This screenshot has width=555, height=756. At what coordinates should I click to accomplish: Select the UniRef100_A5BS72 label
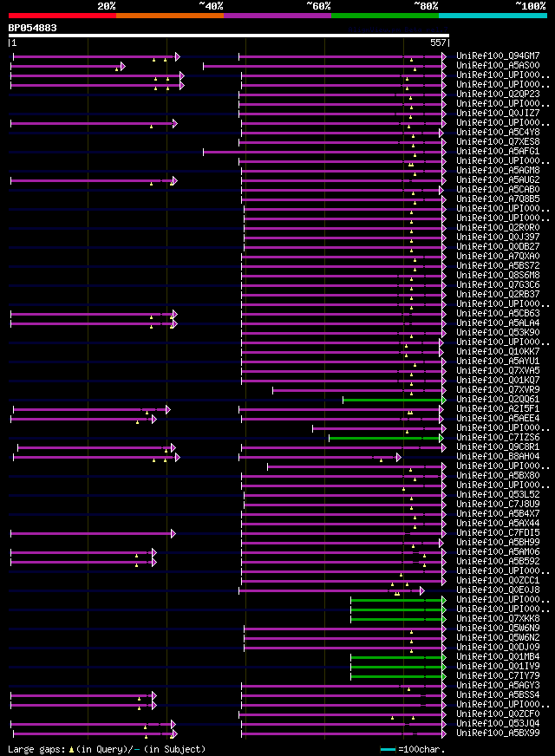point(498,265)
